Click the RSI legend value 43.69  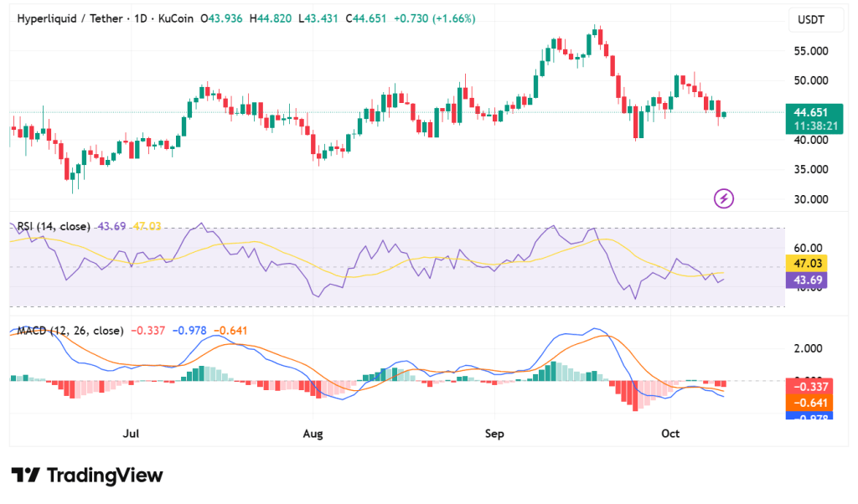111,226
